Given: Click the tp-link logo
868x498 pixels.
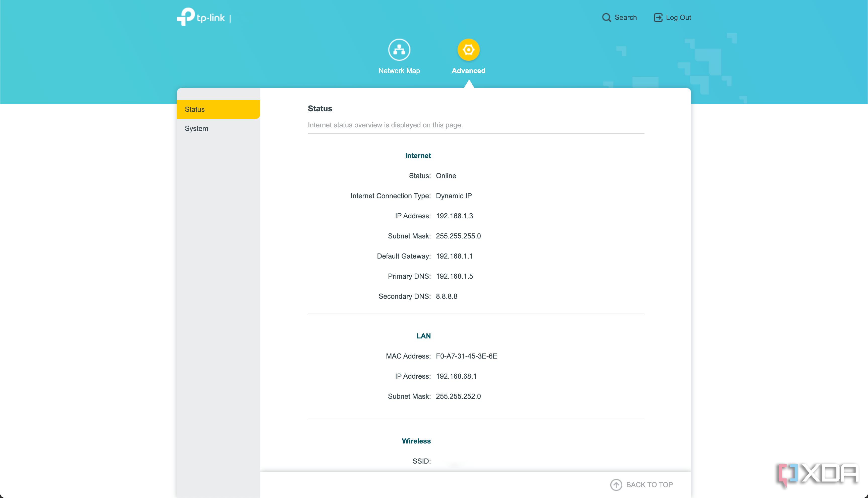Looking at the screenshot, I should (x=201, y=17).
